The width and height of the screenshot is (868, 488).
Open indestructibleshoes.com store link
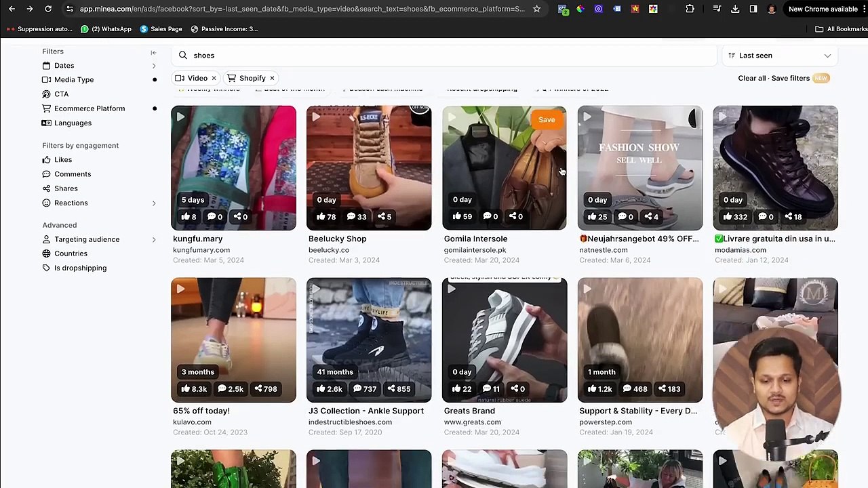click(350, 422)
